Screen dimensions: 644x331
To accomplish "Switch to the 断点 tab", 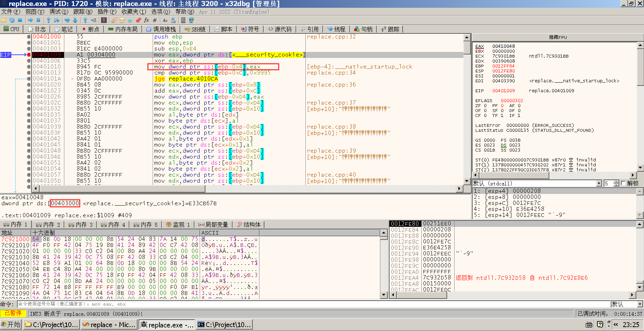I will coord(90,29).
